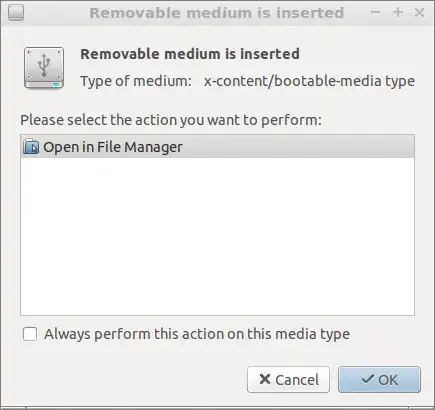Click the checkmark icon on OK button
Image resolution: width=435 pixels, height=410 pixels.
pos(368,379)
